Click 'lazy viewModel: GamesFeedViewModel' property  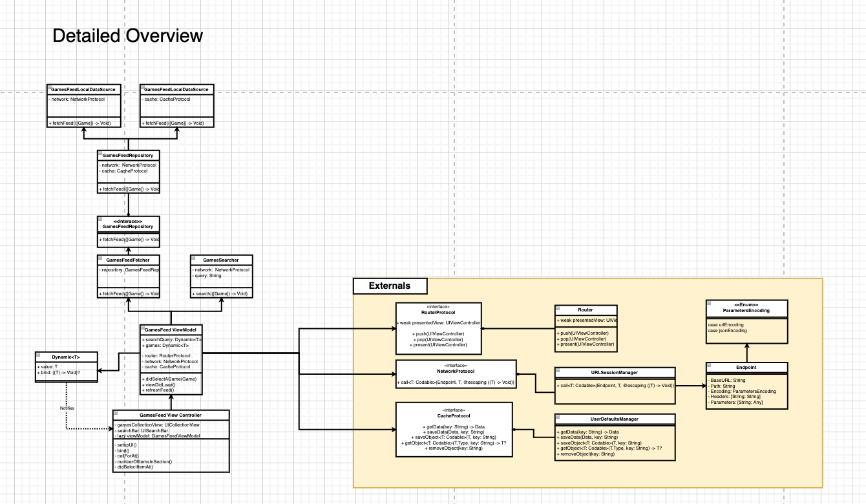156,436
